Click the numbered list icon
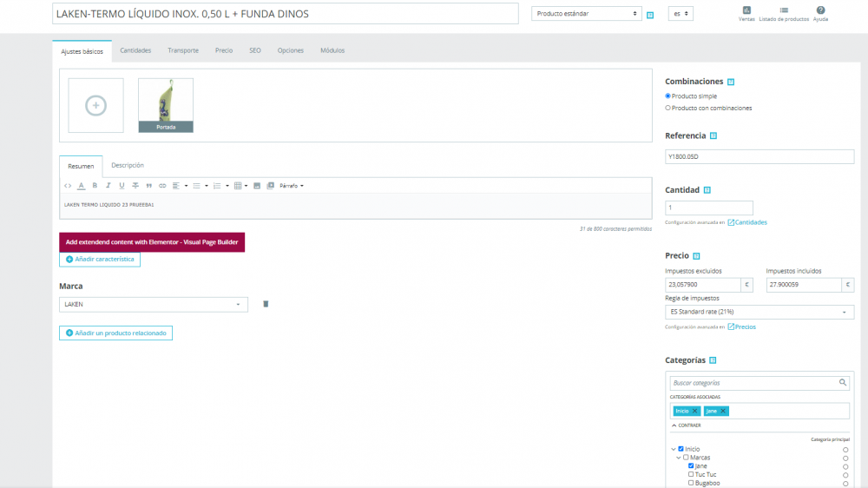868x488 pixels. (x=217, y=186)
